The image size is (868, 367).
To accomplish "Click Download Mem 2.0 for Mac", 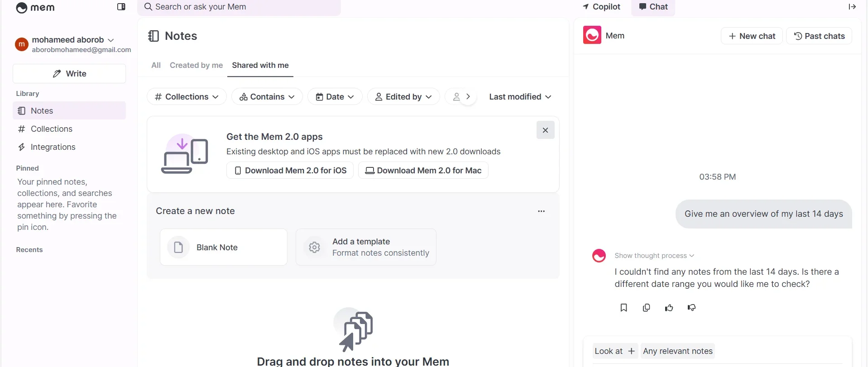I will pos(423,171).
